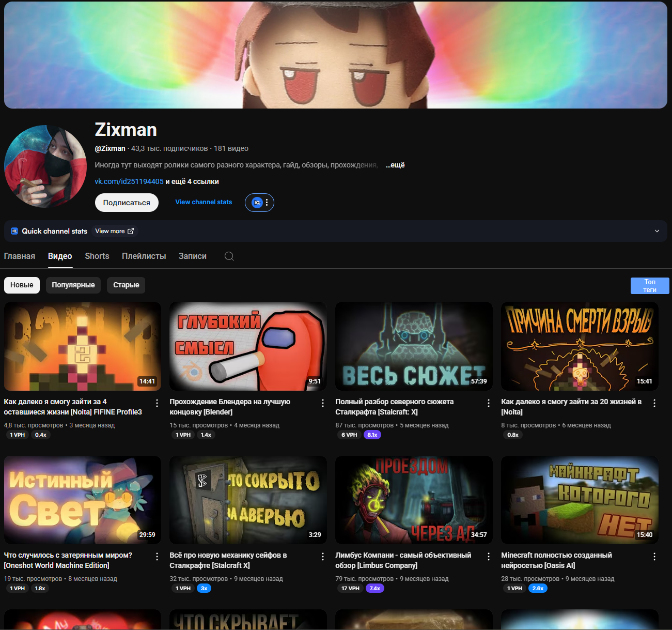Open title 'Как далеко я смогу зайти за 20 жизней'

coord(571,407)
